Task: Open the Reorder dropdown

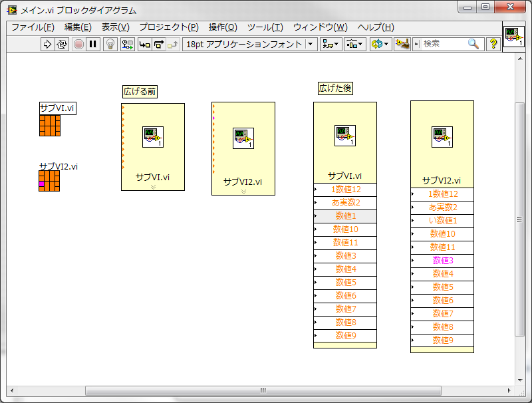Action: (x=380, y=44)
